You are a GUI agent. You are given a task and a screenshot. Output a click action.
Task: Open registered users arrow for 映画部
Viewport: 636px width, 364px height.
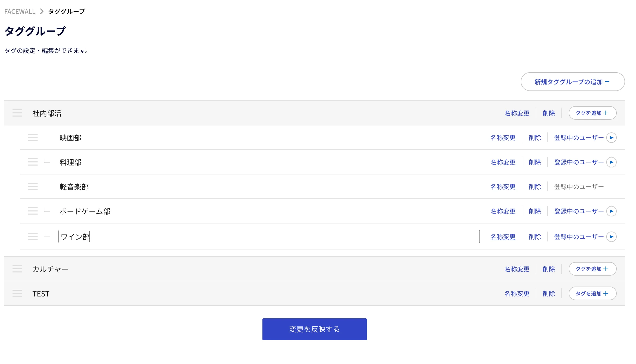tap(611, 138)
